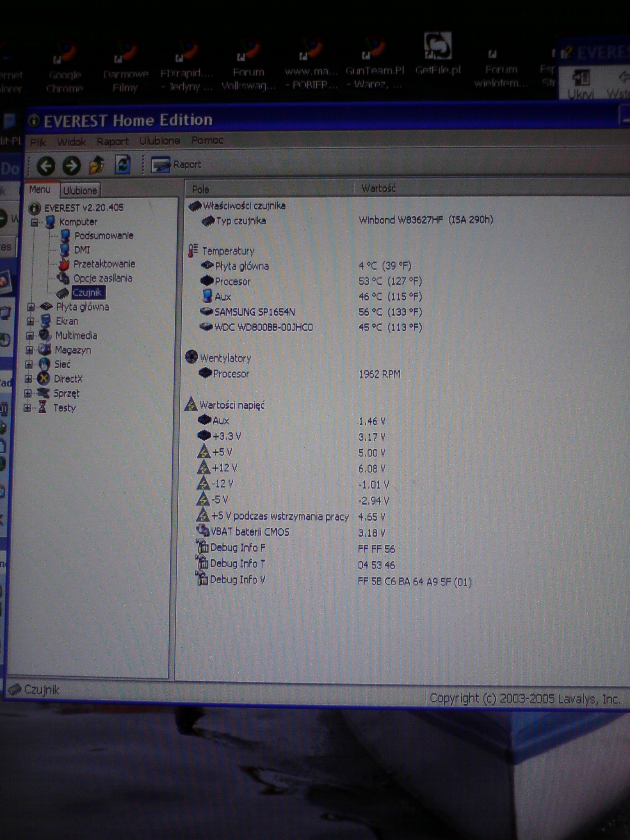Switch to the Ulubione tab in the side panel
The width and height of the screenshot is (630, 840).
80,190
